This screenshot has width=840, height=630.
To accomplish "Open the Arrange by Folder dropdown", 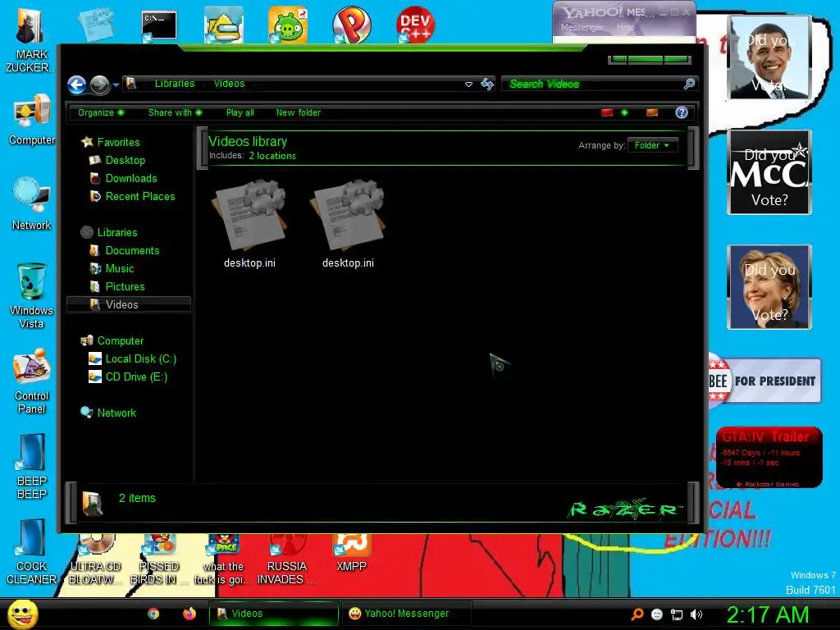I will pos(652,145).
